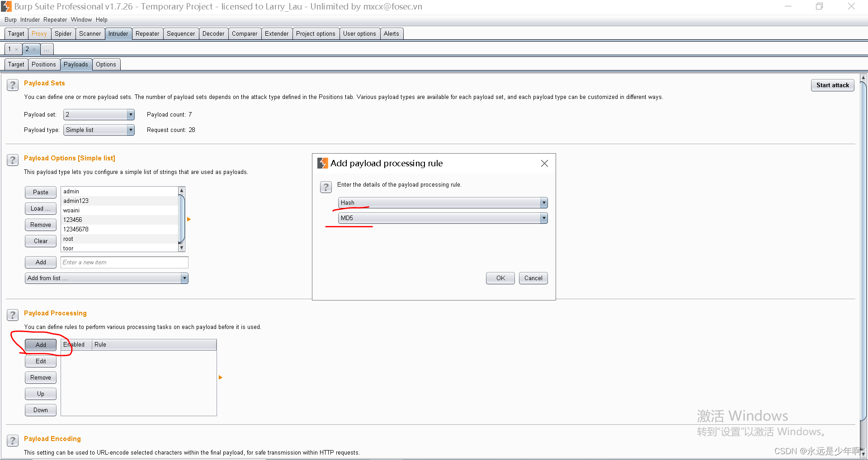Click the Enabled column header
This screenshot has width=868, height=460.
pyautogui.click(x=76, y=345)
